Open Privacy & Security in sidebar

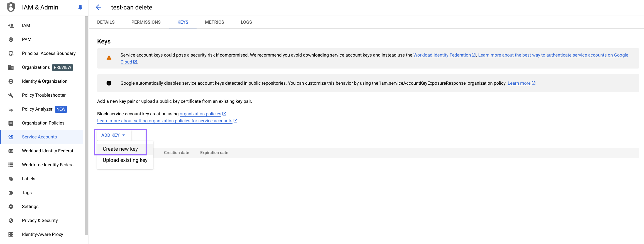[x=40, y=221]
